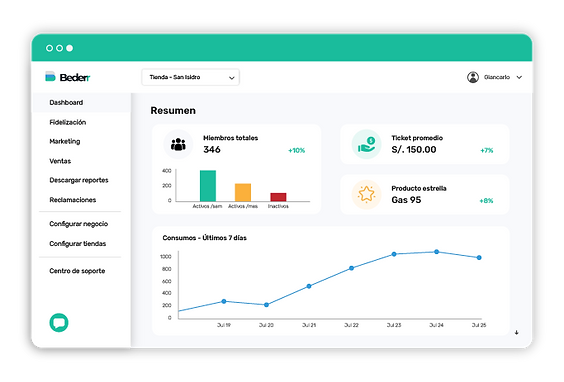The image size is (564, 382).
Task: Click the Jul 21 data point
Action: click(x=309, y=286)
